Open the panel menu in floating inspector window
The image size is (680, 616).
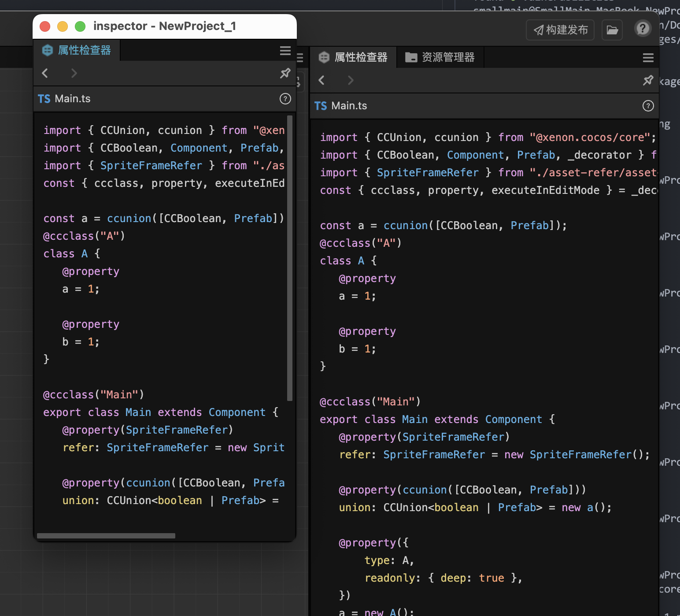coord(285,51)
